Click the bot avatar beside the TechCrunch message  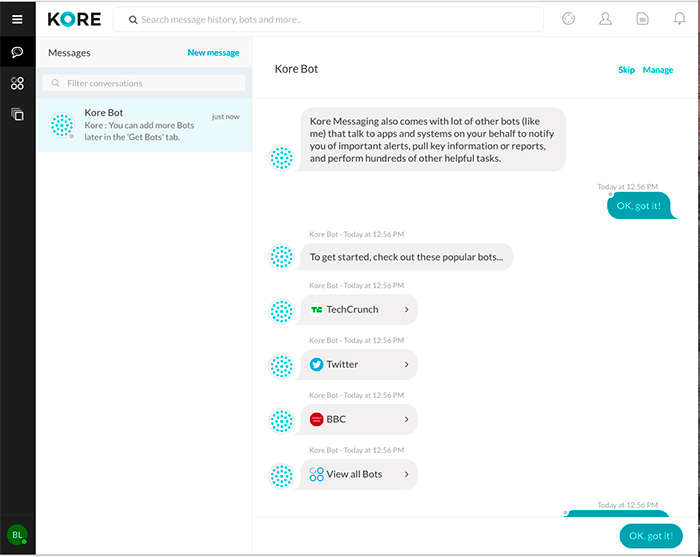point(282,311)
